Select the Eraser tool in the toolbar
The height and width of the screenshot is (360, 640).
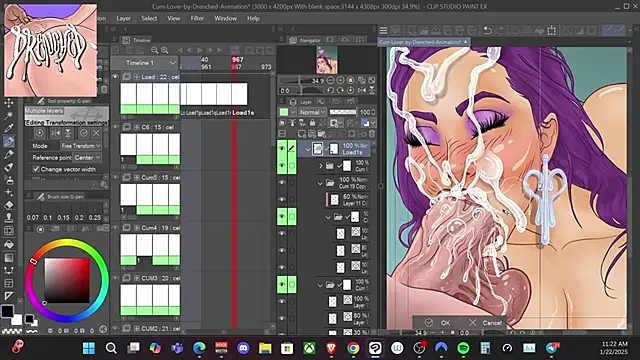coord(9,205)
